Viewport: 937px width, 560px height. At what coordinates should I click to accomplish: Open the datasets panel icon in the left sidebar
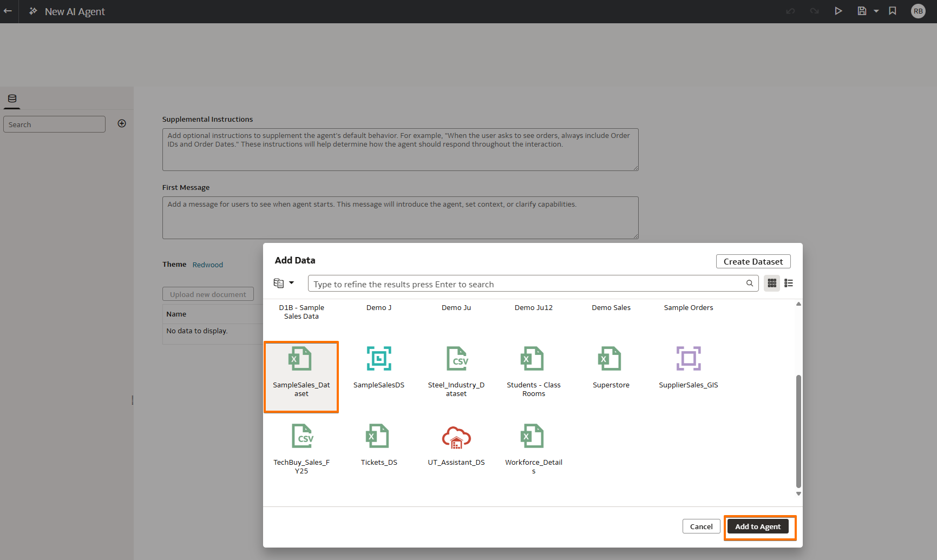(12, 98)
